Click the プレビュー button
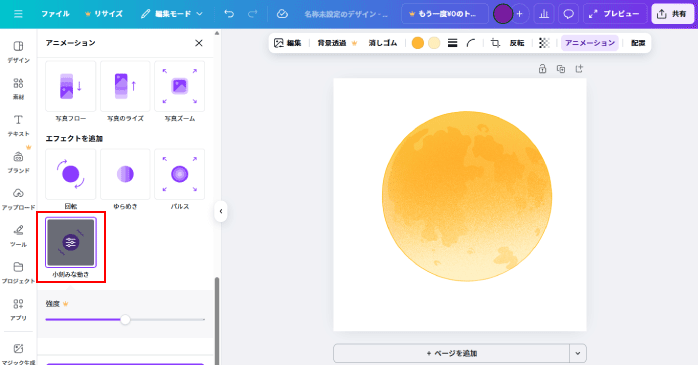The width and height of the screenshot is (698, 365). [x=614, y=14]
